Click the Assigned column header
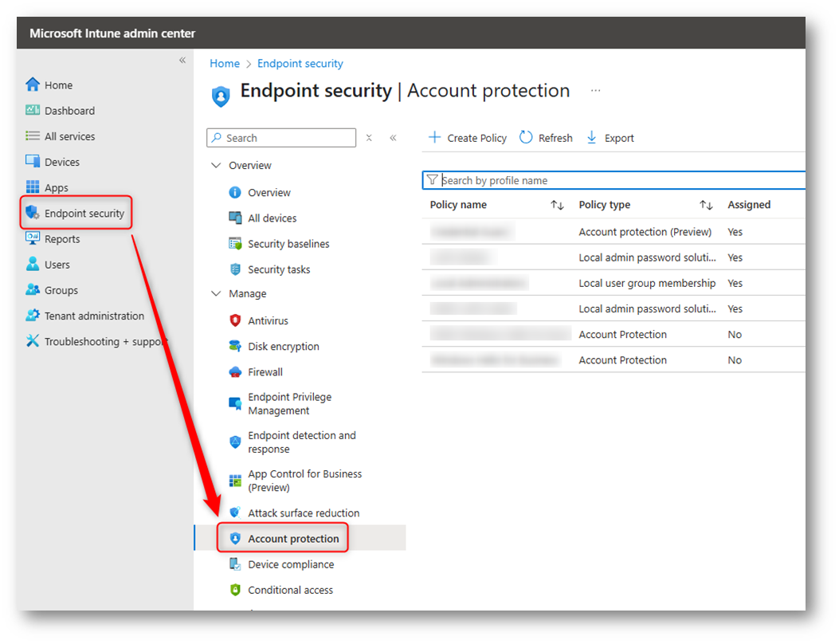Screen dimensions: 839x644 click(x=749, y=205)
